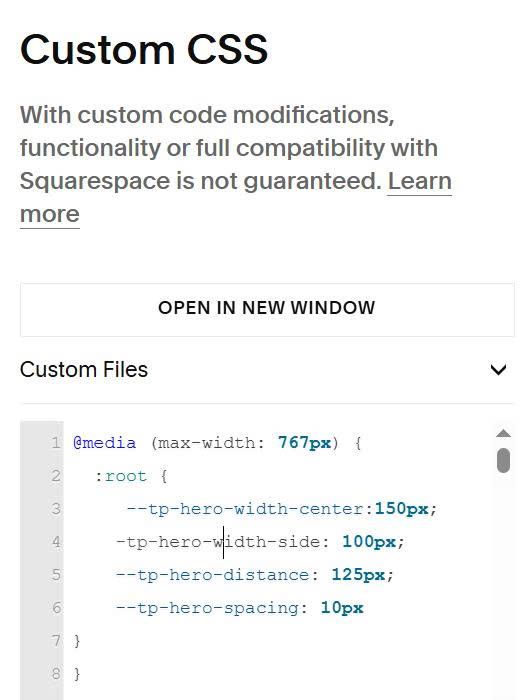Click line number 8 in the gutter
The width and height of the screenshot is (525, 700).
(56, 673)
